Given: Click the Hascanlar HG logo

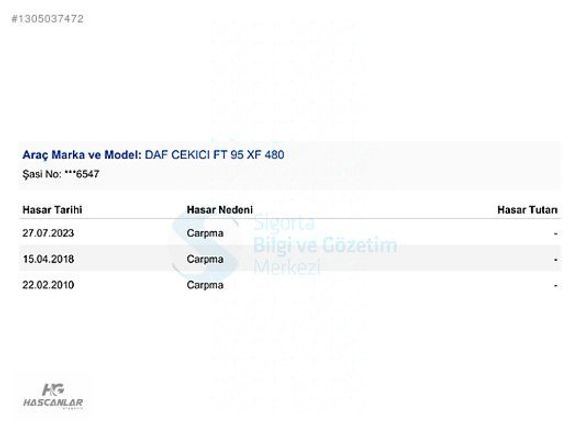Looking at the screenshot, I should pos(53,395).
